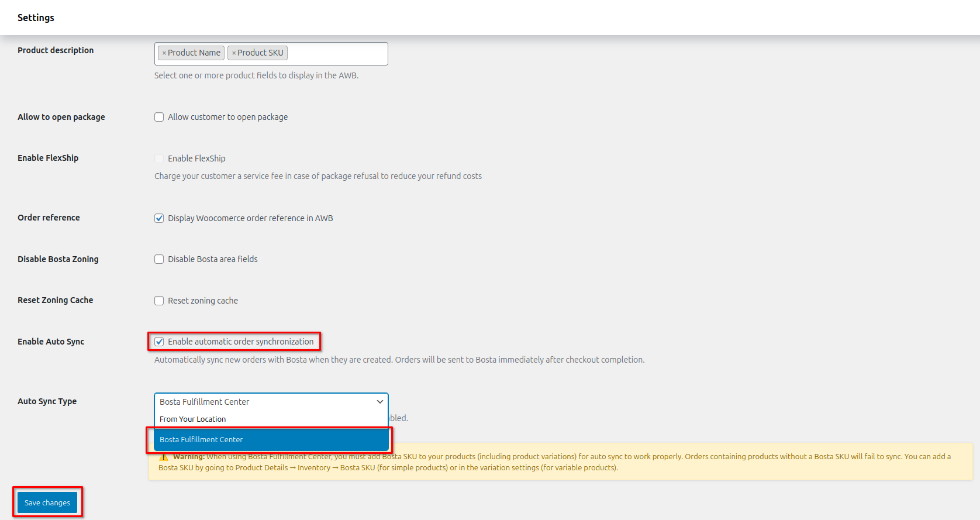Image resolution: width=980 pixels, height=520 pixels.
Task: Click the Product Name tag text
Action: click(x=194, y=53)
